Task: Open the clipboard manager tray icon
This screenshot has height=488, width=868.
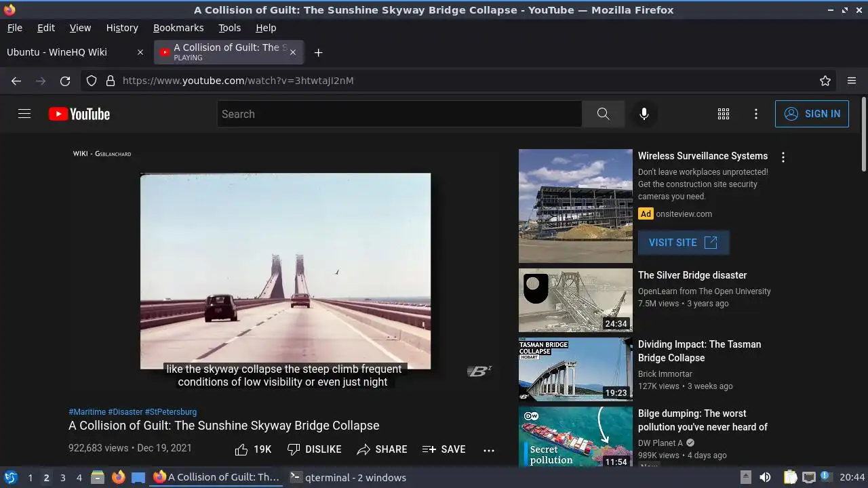Action: coord(790,477)
